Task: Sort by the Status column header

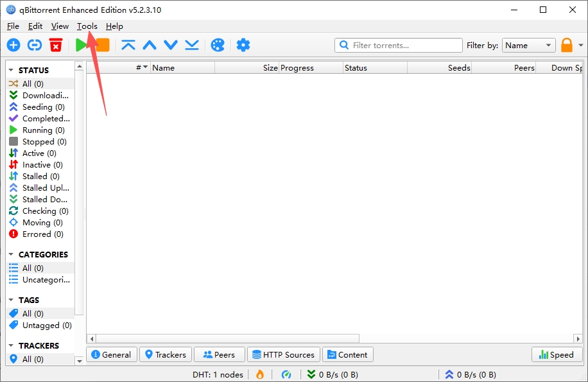Action: pyautogui.click(x=375, y=68)
